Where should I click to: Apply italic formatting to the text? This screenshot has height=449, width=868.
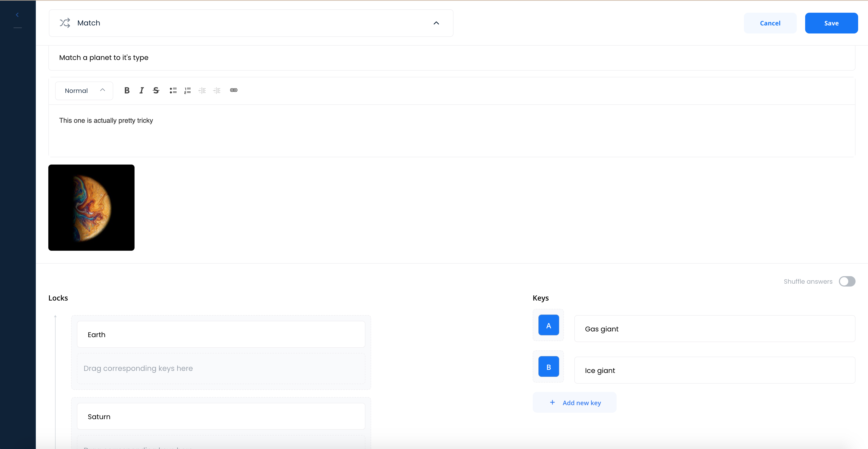pos(142,90)
